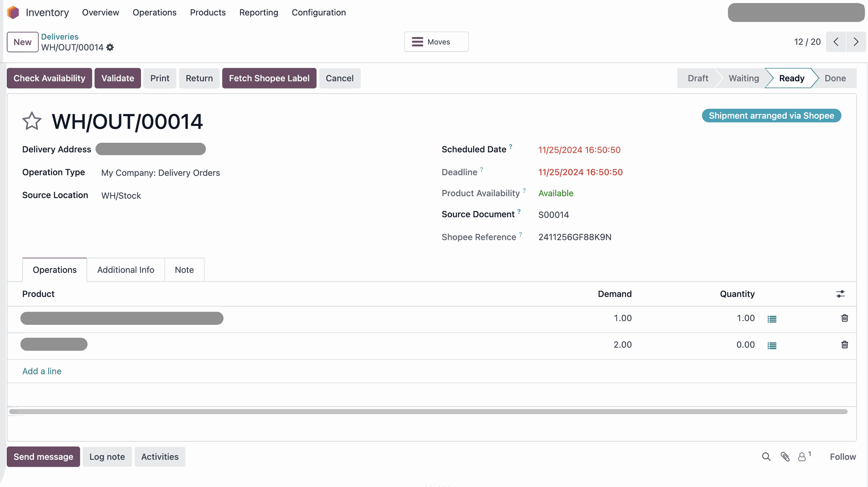The image size is (868, 487).
Task: Open the gear action menu beside WH/OUT/00014
Action: click(x=110, y=47)
